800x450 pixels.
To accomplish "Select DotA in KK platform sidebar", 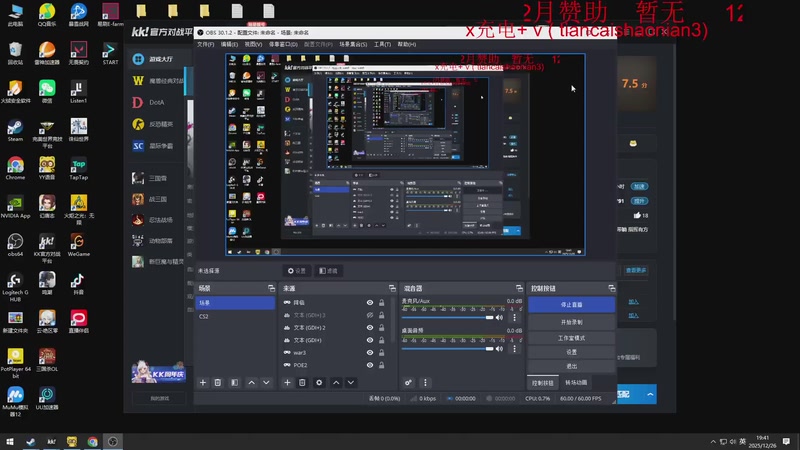I will pyautogui.click(x=157, y=103).
